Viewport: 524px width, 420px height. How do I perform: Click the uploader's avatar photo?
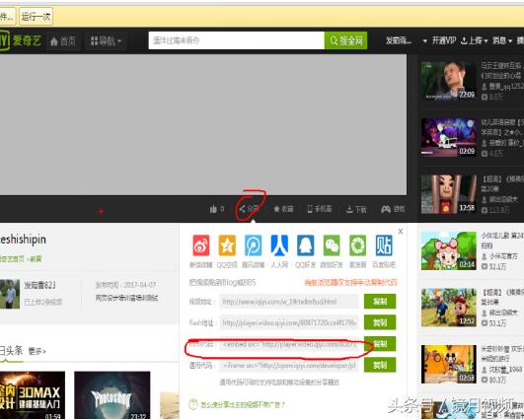(10, 294)
